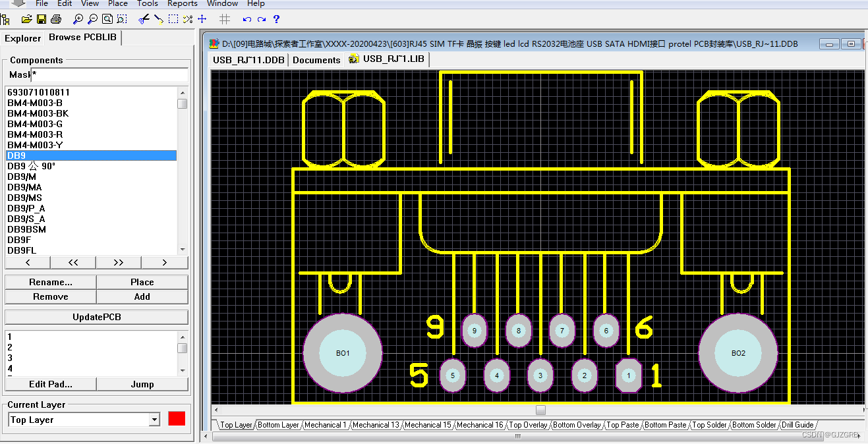Select the Zoom Out magnifier tool
Screen dimensions: 868x444
pyautogui.click(x=92, y=19)
